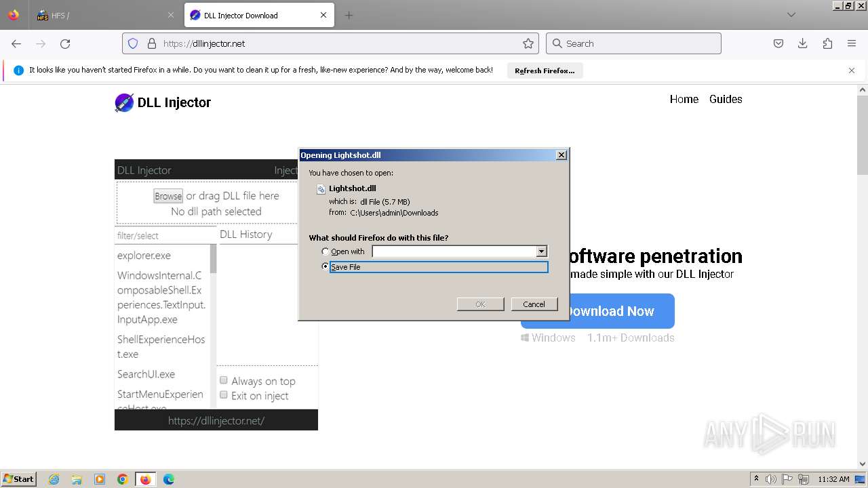The image size is (868, 488).
Task: List all tabs with the chevron dropdown
Action: click(x=791, y=15)
